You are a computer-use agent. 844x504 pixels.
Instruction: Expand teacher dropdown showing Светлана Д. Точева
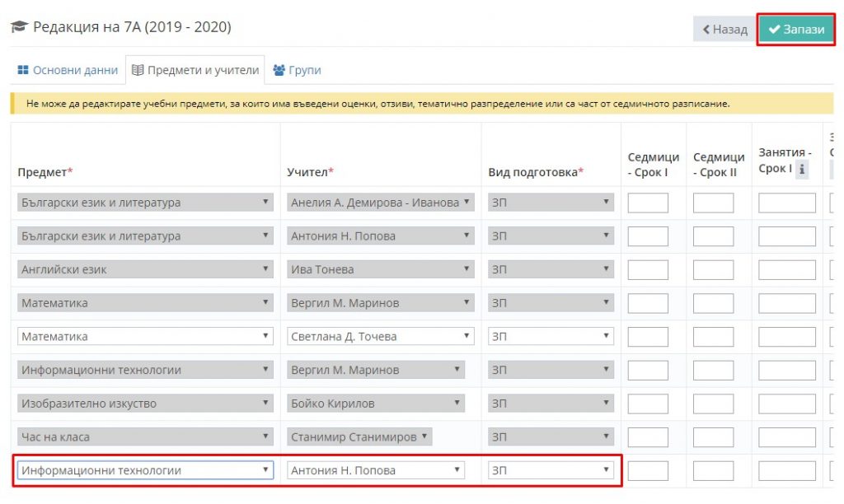click(382, 336)
